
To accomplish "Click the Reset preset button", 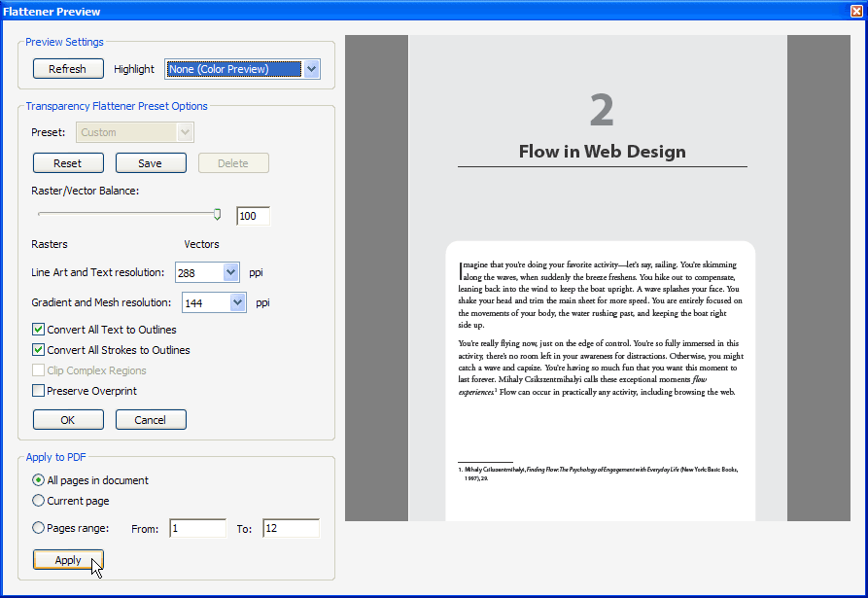I will pyautogui.click(x=67, y=163).
